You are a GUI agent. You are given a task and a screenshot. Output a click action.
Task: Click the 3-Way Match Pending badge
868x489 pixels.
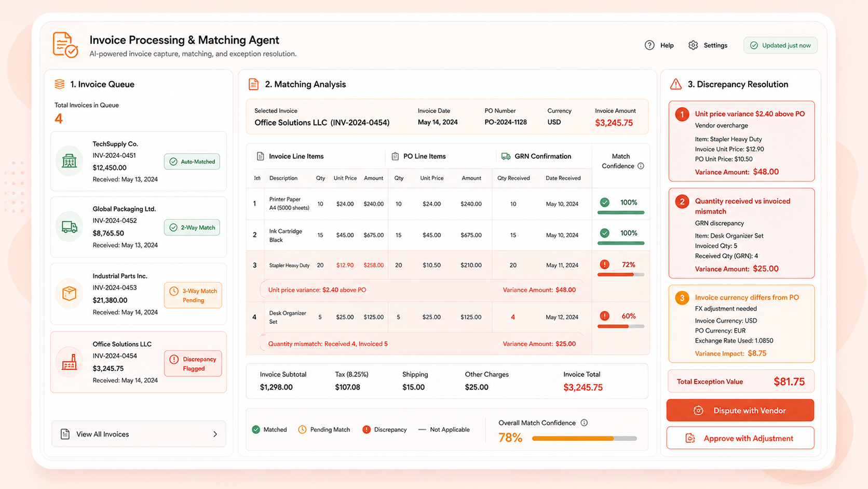point(193,295)
